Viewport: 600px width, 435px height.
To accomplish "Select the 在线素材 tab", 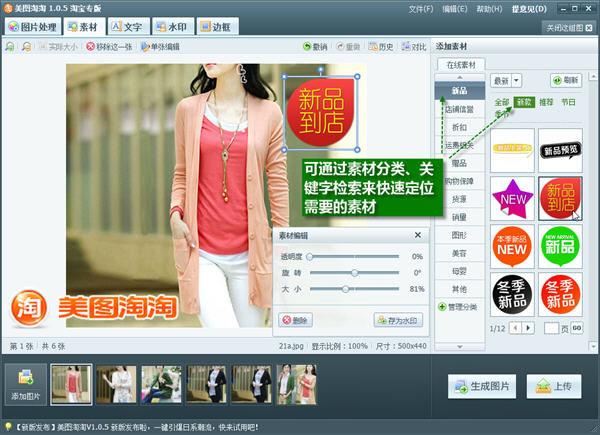I will tap(461, 65).
